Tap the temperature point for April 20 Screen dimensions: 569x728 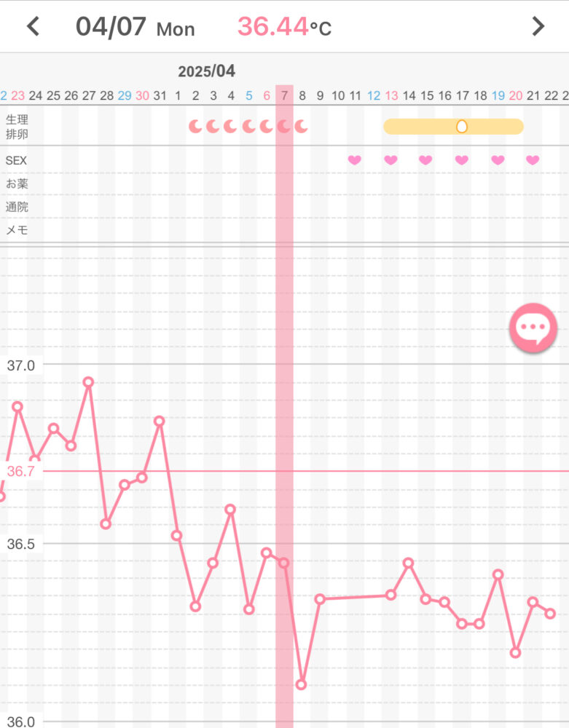[515, 653]
